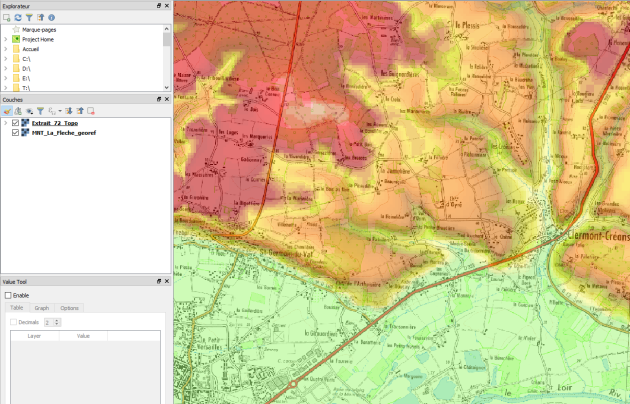
Task: Click filter legend by expression icon
Action: click(52, 111)
